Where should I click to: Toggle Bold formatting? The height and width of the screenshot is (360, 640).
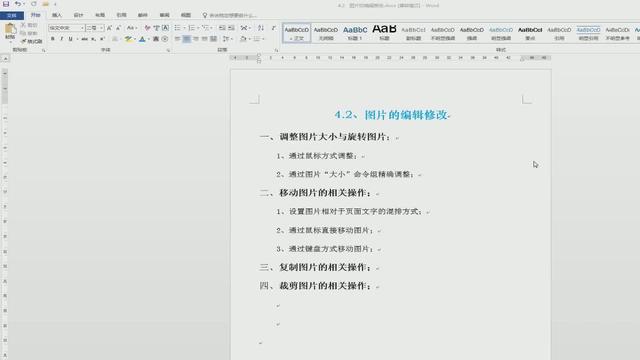coord(53,39)
